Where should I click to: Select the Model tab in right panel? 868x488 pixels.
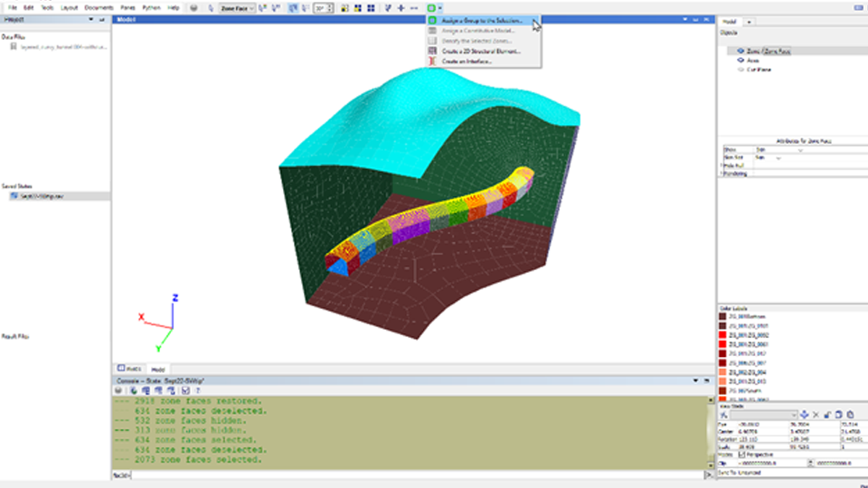(730, 22)
